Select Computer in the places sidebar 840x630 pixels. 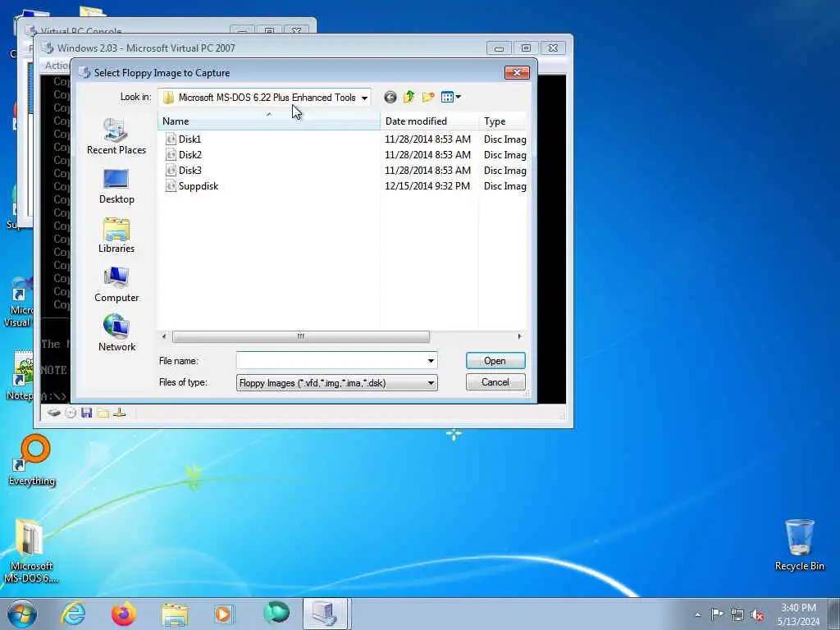click(x=116, y=285)
